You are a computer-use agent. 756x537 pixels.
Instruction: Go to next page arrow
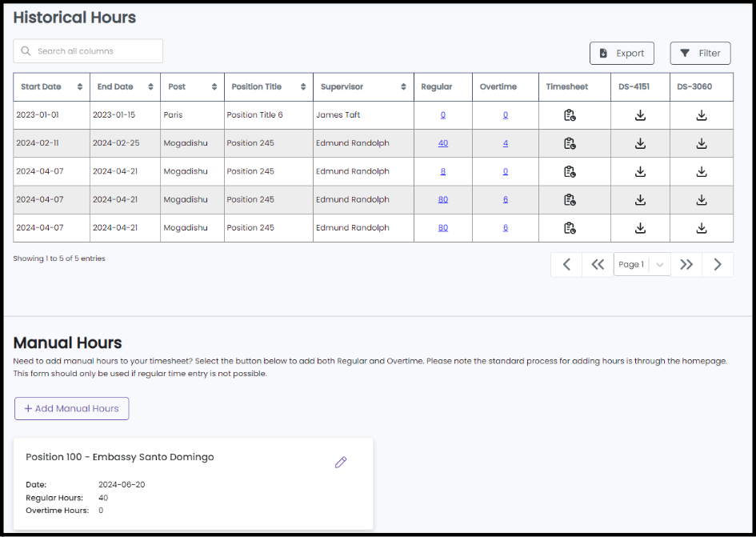pyautogui.click(x=718, y=264)
